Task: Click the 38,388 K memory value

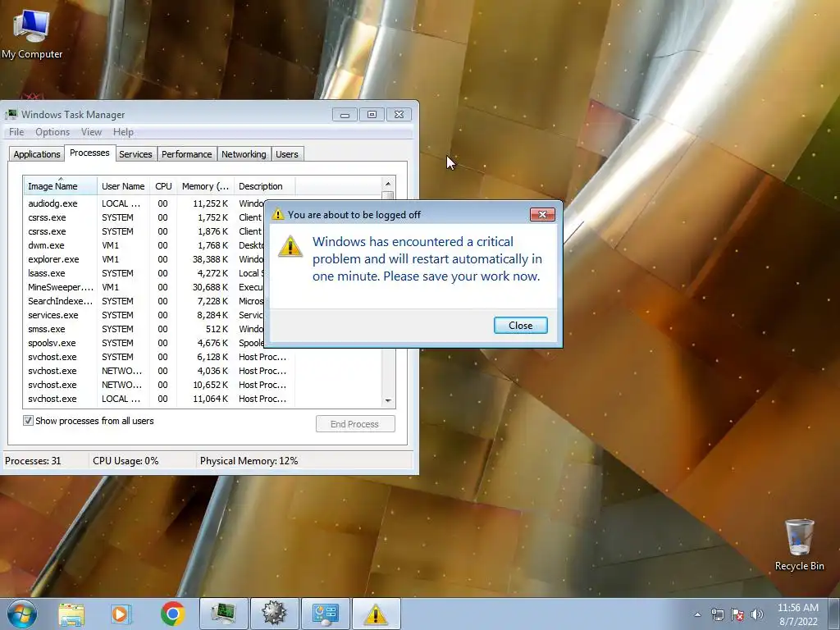Action: [x=210, y=259]
